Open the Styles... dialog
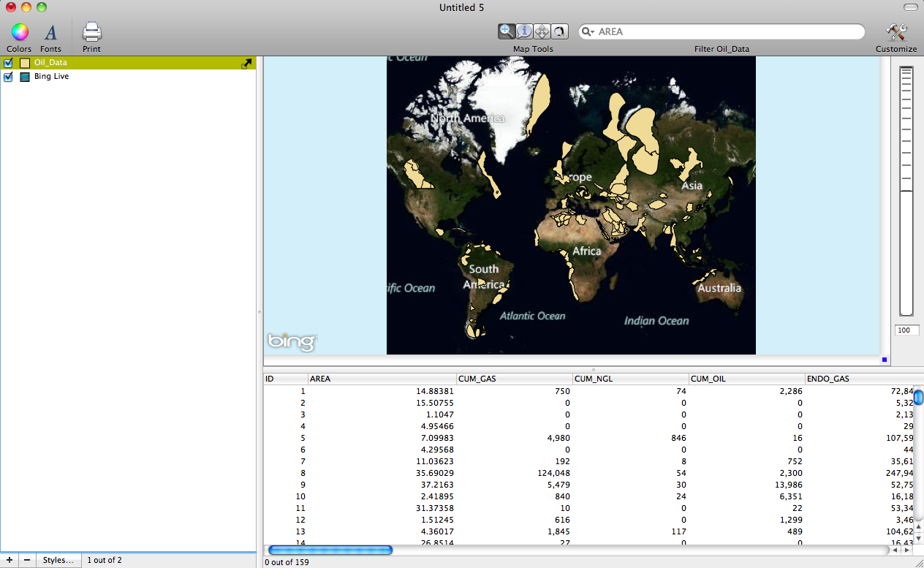Viewport: 924px width, 568px height. [x=58, y=560]
